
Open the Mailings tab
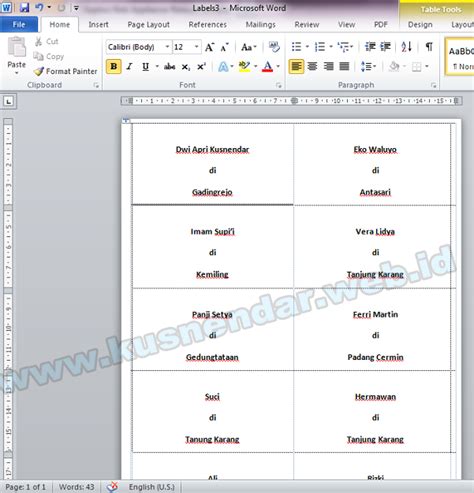(260, 24)
